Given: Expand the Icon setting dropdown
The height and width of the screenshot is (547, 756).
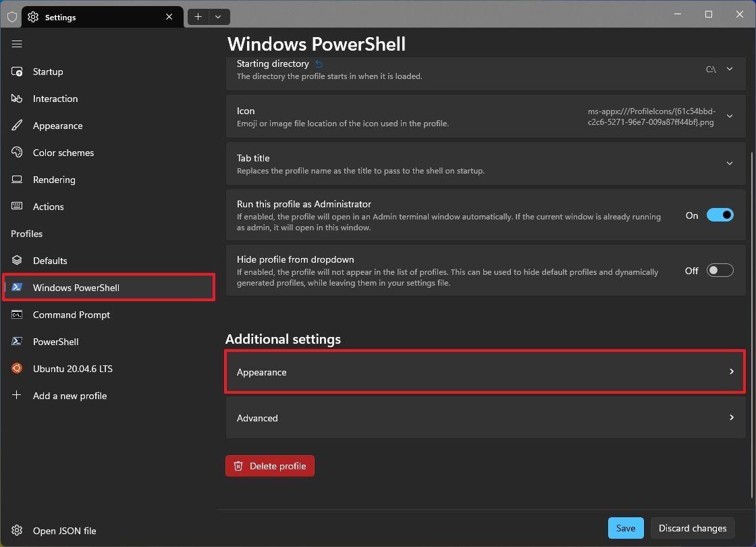Looking at the screenshot, I should click(729, 116).
